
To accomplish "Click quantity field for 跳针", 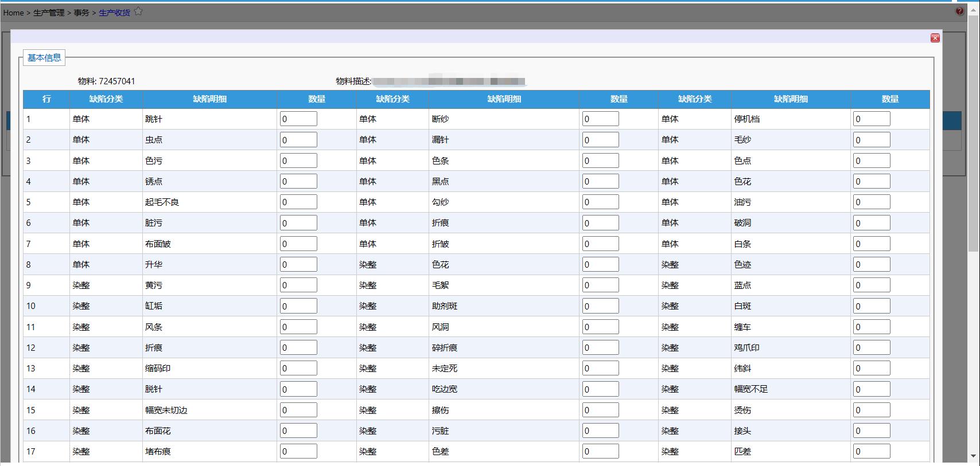I will [298, 119].
